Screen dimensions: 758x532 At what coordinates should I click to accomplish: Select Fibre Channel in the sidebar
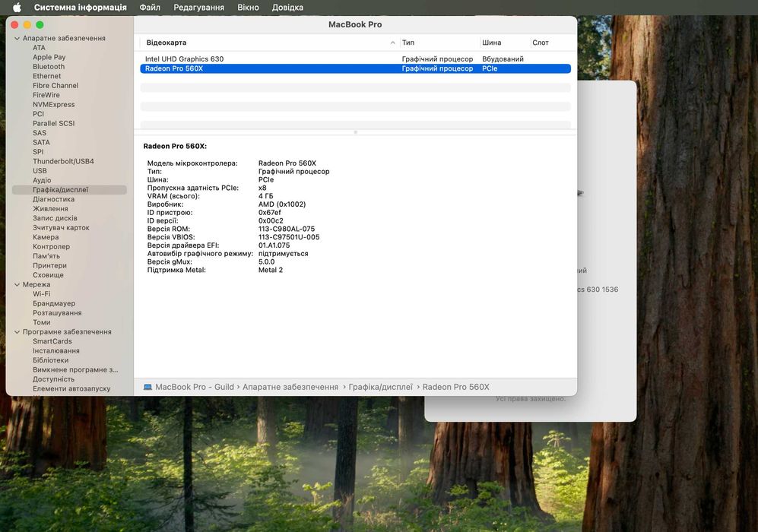[x=56, y=86]
